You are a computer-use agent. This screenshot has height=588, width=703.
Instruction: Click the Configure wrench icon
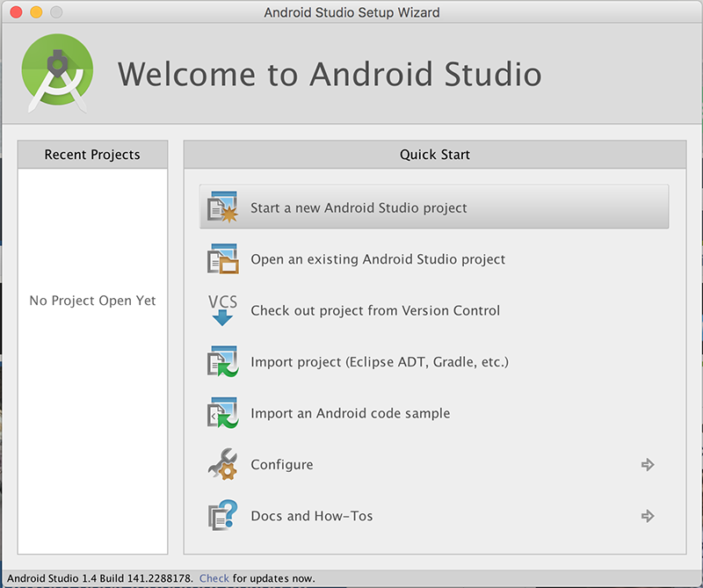(x=222, y=464)
